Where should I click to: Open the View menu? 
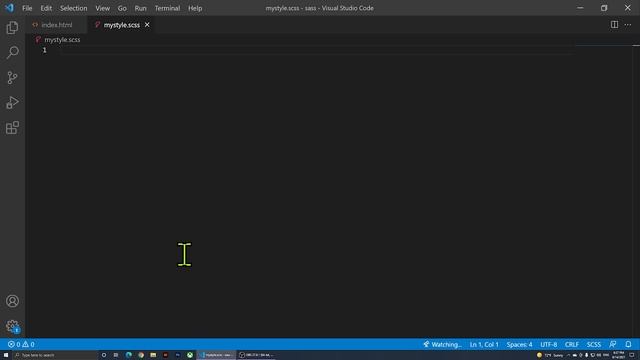102,8
